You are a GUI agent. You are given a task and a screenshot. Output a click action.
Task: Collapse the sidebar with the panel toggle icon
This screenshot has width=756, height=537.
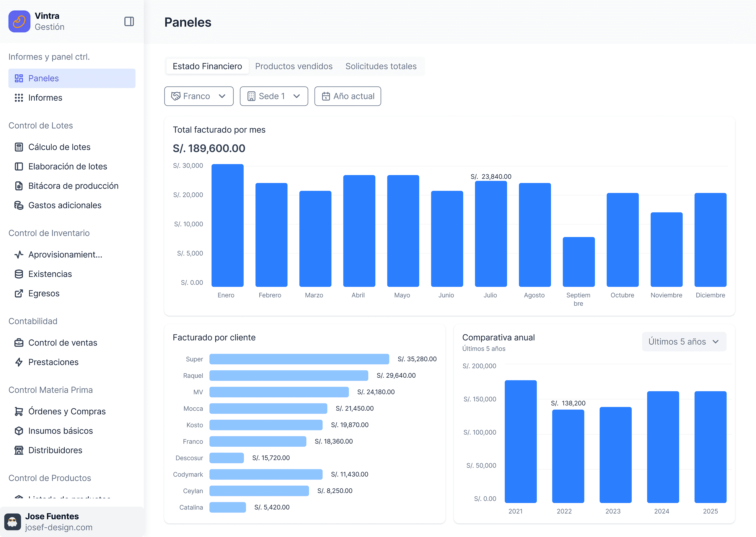click(x=129, y=22)
